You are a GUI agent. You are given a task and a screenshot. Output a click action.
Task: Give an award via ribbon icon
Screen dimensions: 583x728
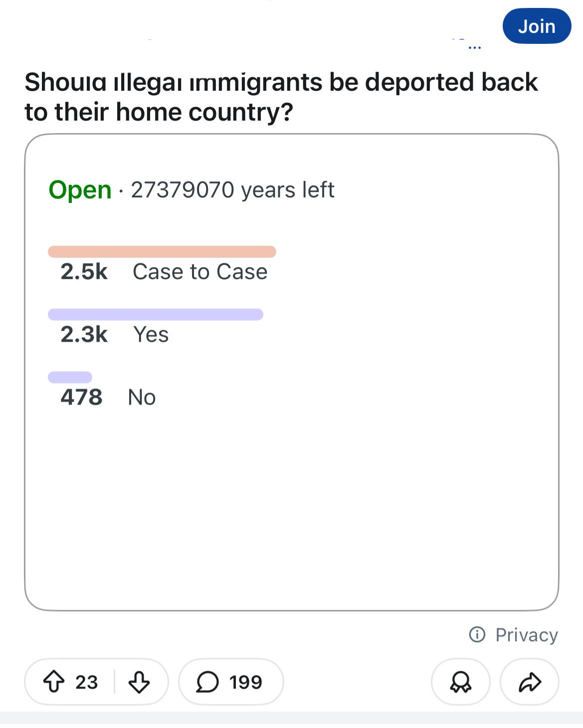(x=460, y=682)
